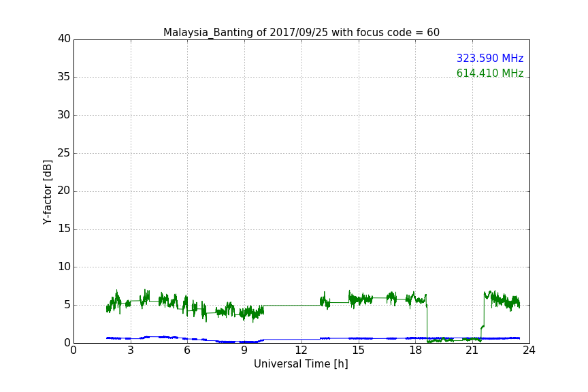Click the y-axis tick label '10'
Screen dimensions: 588x392
point(64,267)
